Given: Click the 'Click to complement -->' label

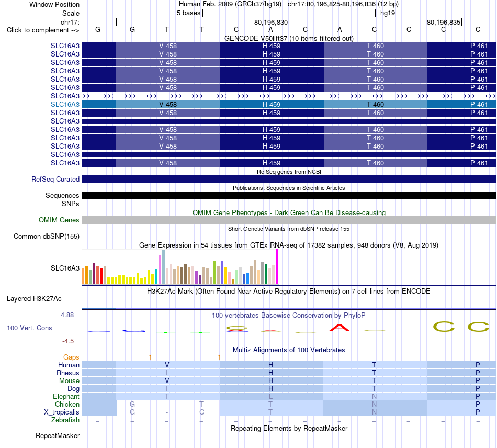Looking at the screenshot, I should coord(43,30).
